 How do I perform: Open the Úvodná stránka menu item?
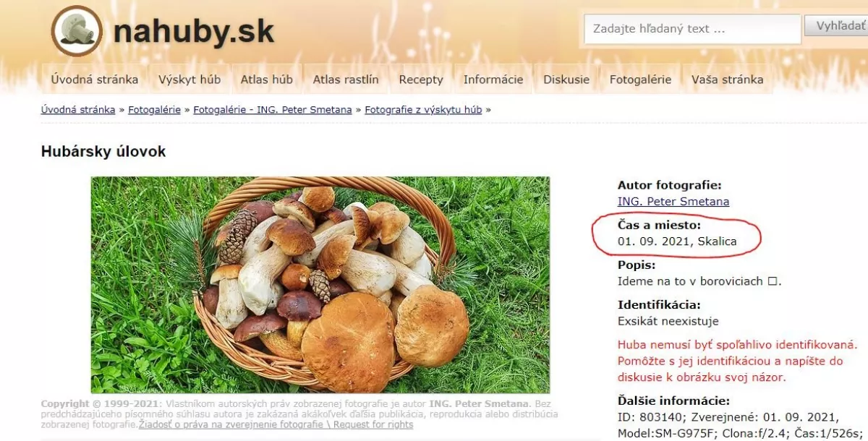(95, 80)
